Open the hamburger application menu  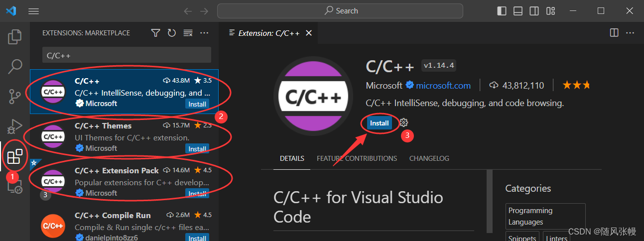(34, 11)
